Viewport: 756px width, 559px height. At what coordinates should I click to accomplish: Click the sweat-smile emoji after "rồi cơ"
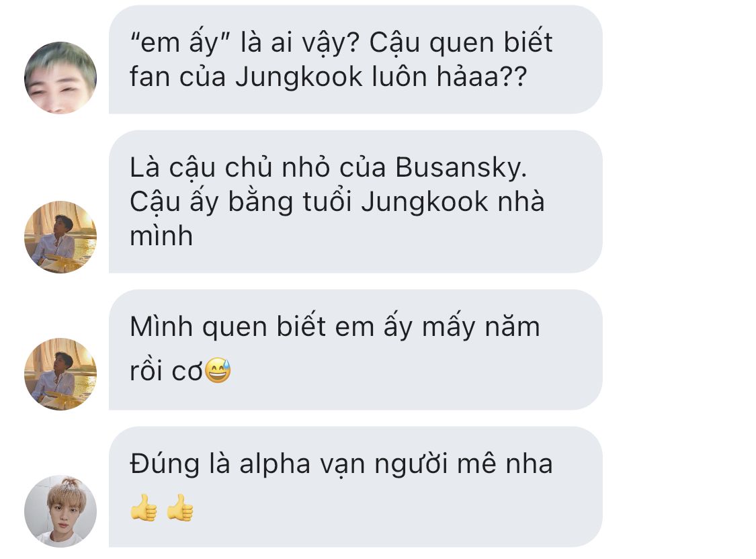(218, 371)
